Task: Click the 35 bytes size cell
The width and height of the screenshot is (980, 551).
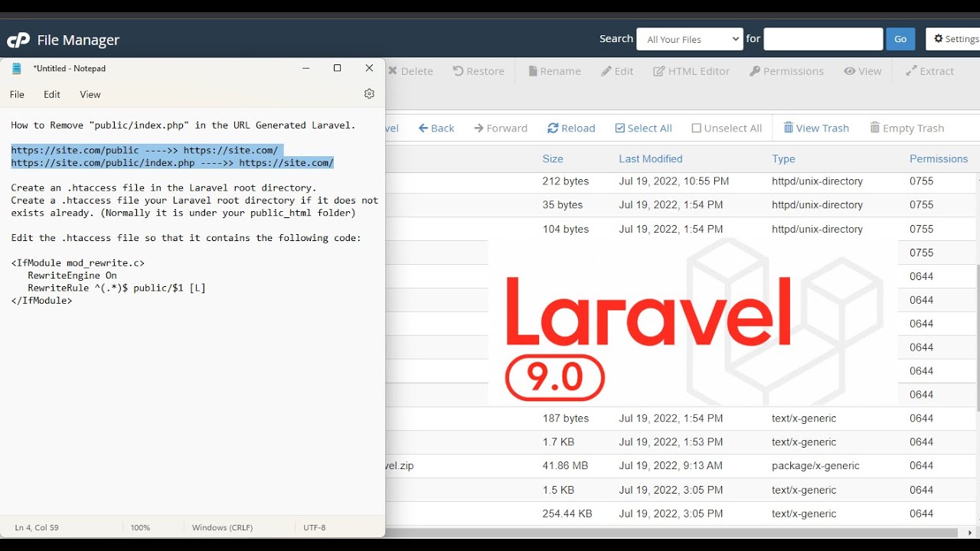Action: point(563,205)
